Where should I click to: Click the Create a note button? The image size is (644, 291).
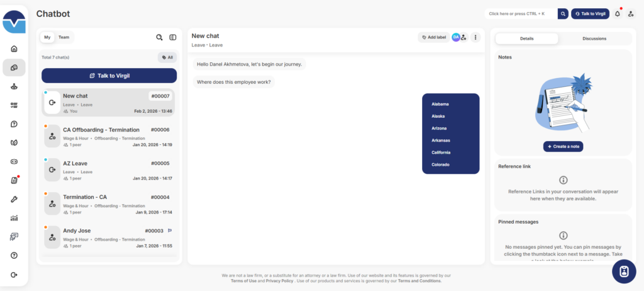[x=563, y=146]
